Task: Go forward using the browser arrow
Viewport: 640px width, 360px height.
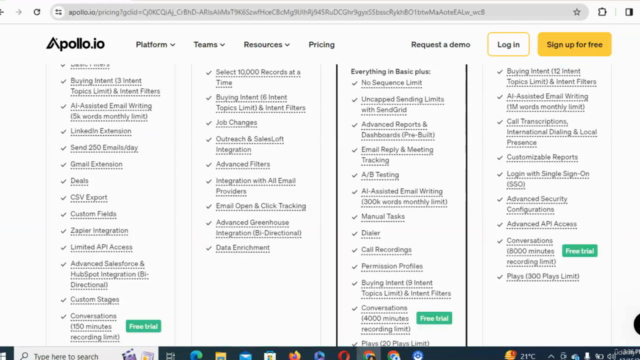Action: [x=19, y=12]
